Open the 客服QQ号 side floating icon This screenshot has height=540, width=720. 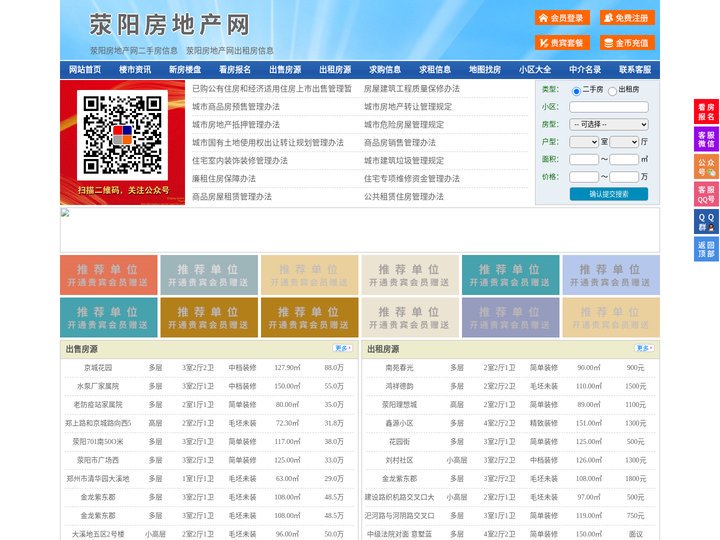coord(706,194)
